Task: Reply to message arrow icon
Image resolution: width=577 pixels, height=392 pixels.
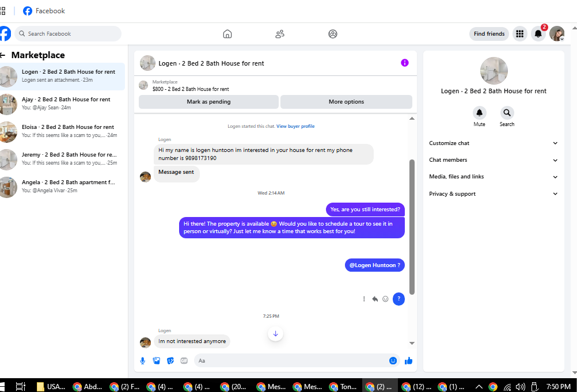Action: 375,299
